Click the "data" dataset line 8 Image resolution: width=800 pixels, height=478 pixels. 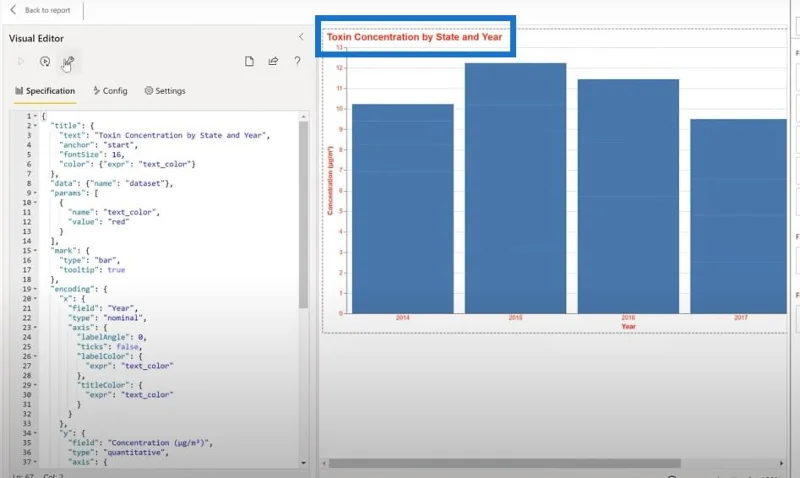[x=112, y=183]
